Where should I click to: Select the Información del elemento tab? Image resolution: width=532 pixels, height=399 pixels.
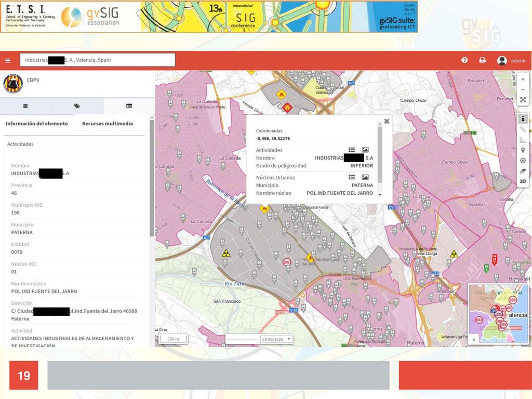point(37,124)
